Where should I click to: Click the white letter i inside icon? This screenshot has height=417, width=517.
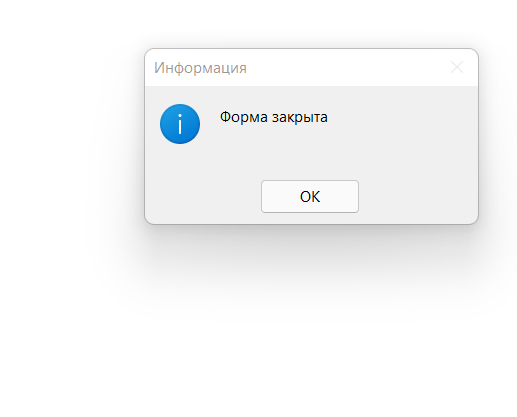(180, 124)
